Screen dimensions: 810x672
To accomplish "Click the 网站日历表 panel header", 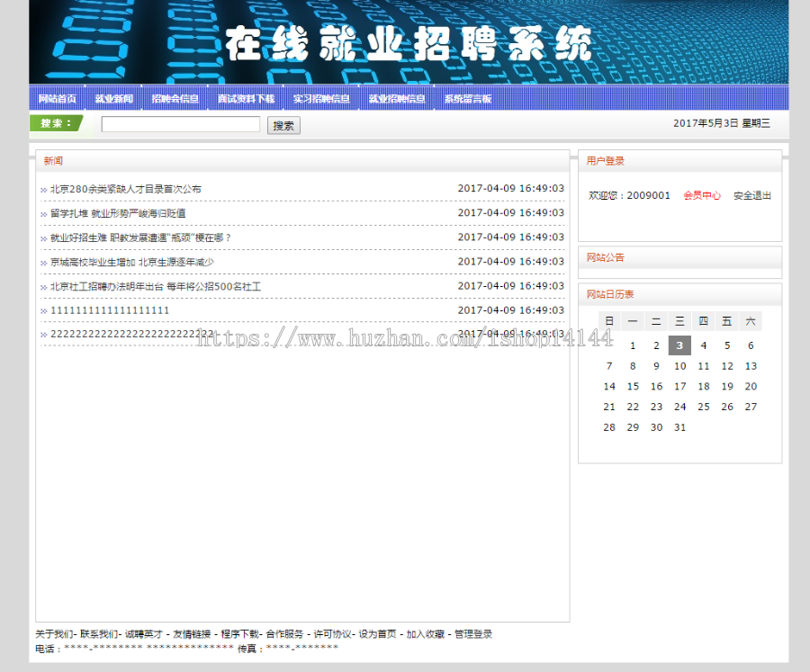I will coord(610,294).
